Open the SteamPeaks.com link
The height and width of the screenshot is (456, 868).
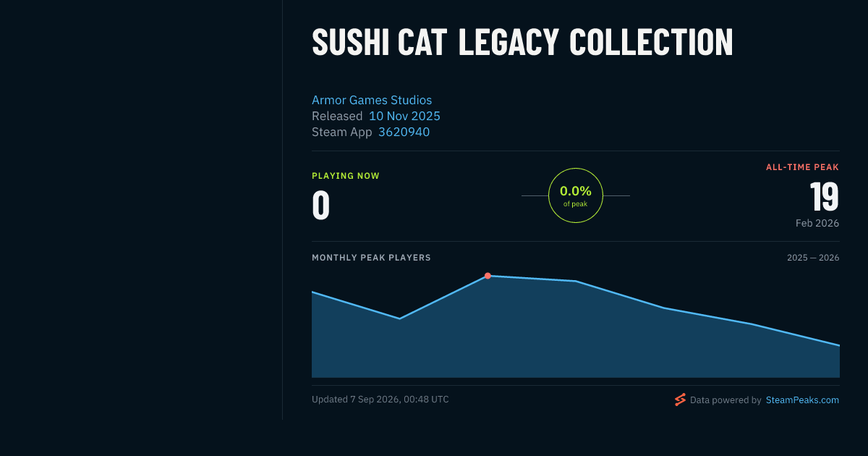tap(802, 400)
